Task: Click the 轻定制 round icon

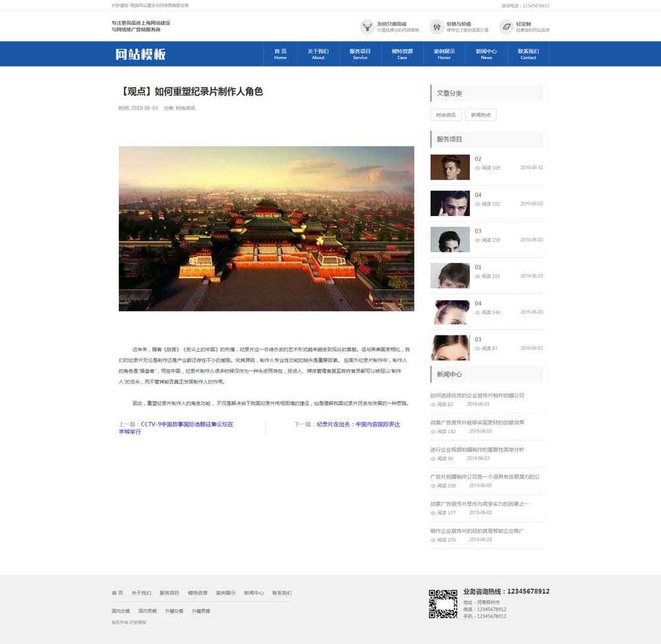Action: pos(506,26)
